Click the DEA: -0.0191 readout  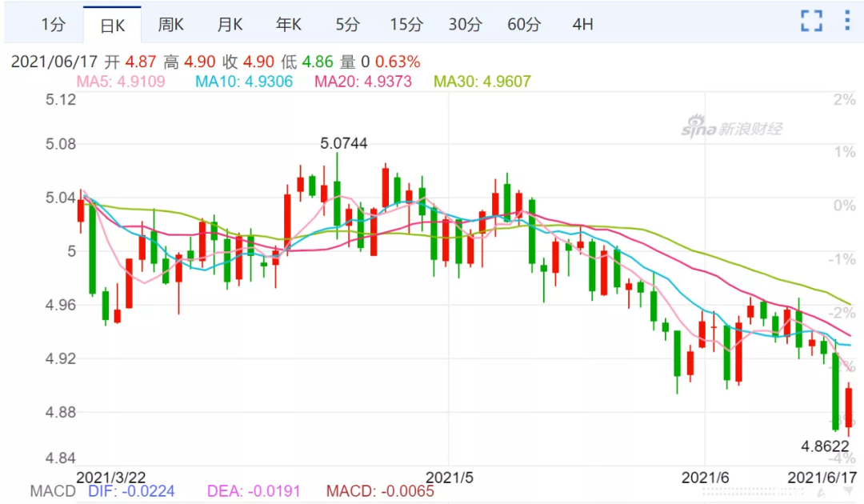(254, 490)
